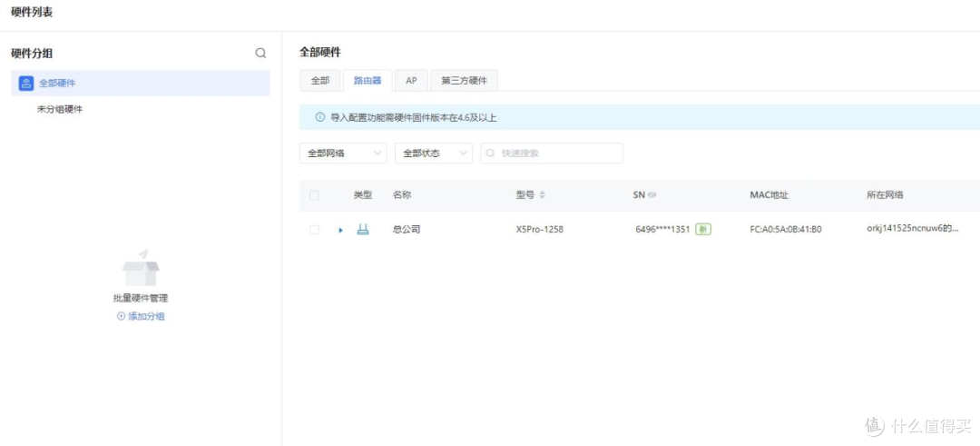The image size is (980, 446).
Task: Click the 新 badge next to SN
Action: pos(704,230)
